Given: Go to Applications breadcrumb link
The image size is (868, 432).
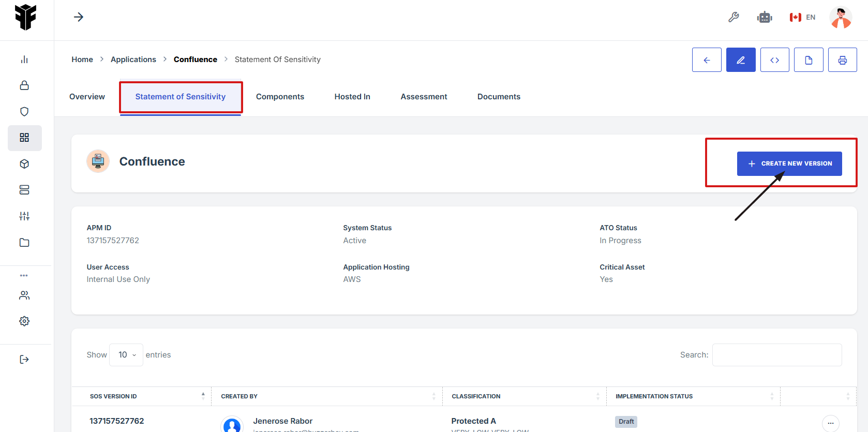Looking at the screenshot, I should [x=133, y=59].
